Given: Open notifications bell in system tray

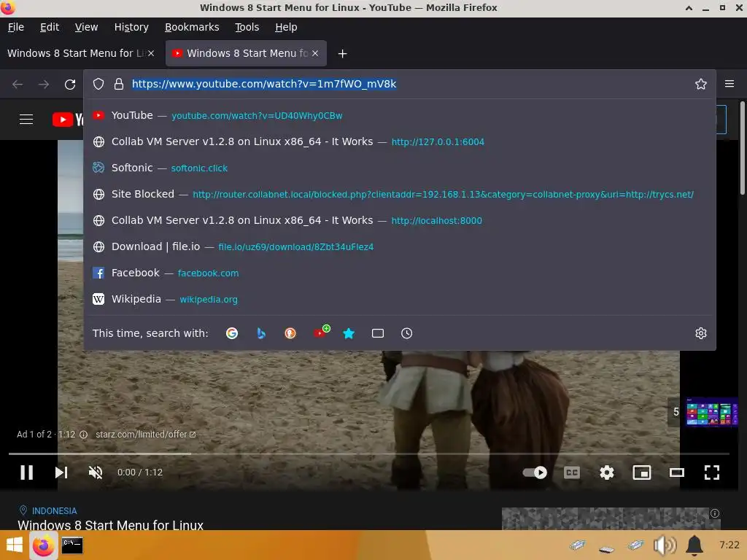Looking at the screenshot, I should pos(694,545).
